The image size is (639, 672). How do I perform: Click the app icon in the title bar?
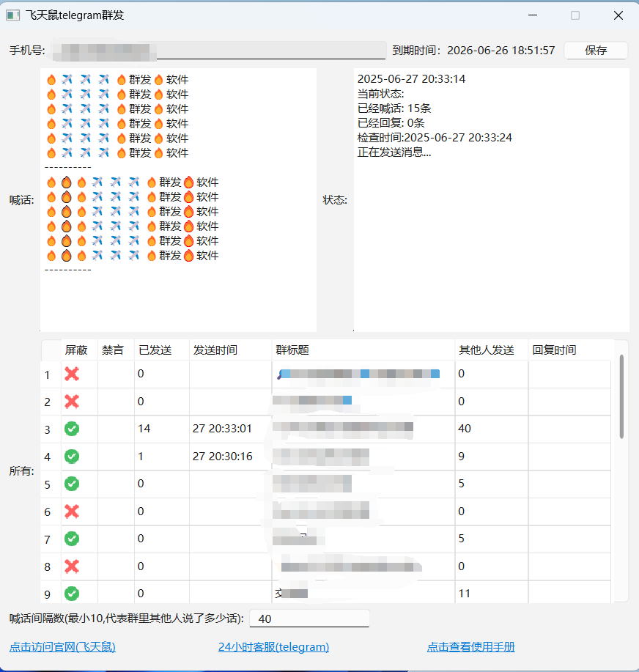click(x=13, y=15)
